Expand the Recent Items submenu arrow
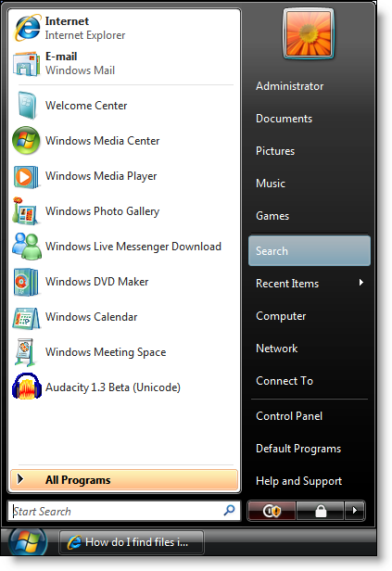392x571 pixels. [361, 283]
